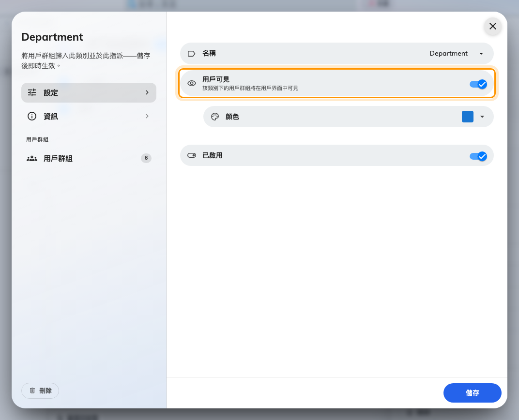The image size is (519, 420).
Task: Toggle the 用戶可見 switch off
Action: coord(478,84)
